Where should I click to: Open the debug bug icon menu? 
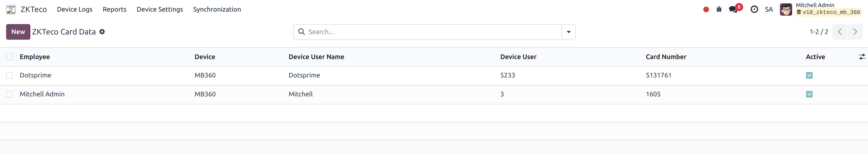719,9
